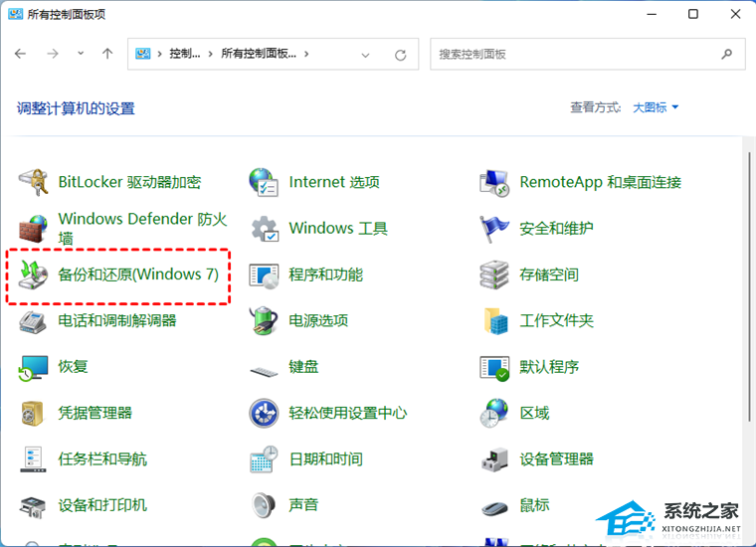Open the Internet 选项 globe icon
Screen dimensions: 756x547
coord(264,182)
